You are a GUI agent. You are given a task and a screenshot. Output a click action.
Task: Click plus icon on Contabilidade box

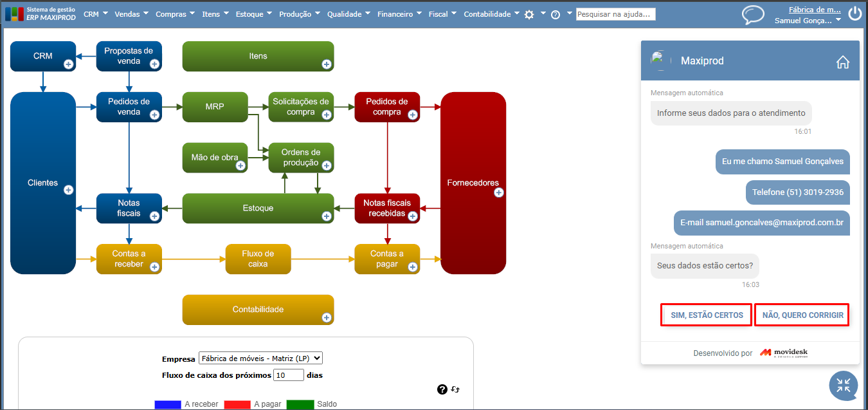pyautogui.click(x=327, y=317)
